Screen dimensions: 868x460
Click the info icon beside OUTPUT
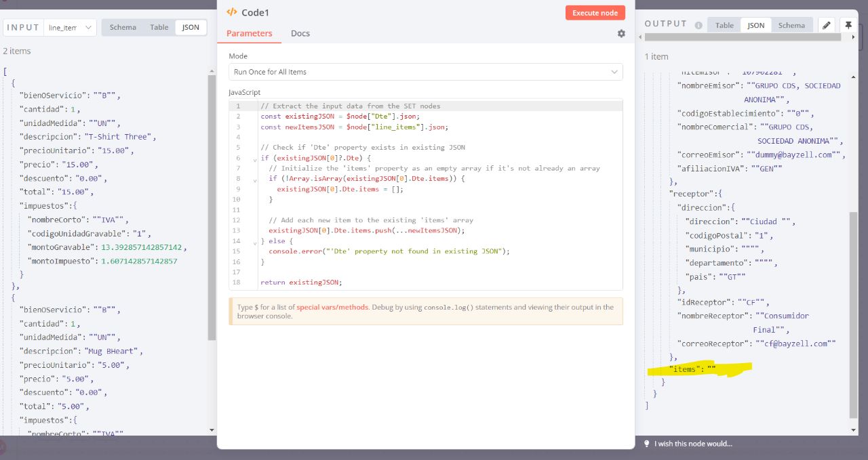tap(698, 26)
